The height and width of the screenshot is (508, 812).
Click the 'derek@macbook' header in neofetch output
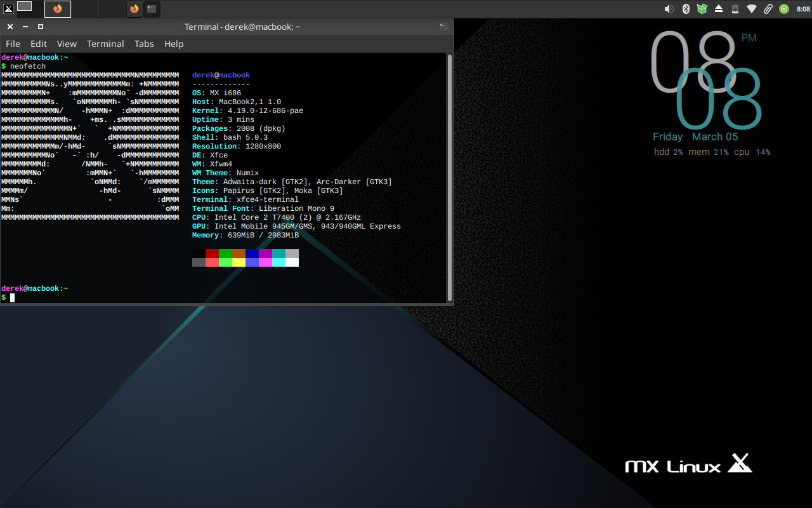click(x=221, y=75)
